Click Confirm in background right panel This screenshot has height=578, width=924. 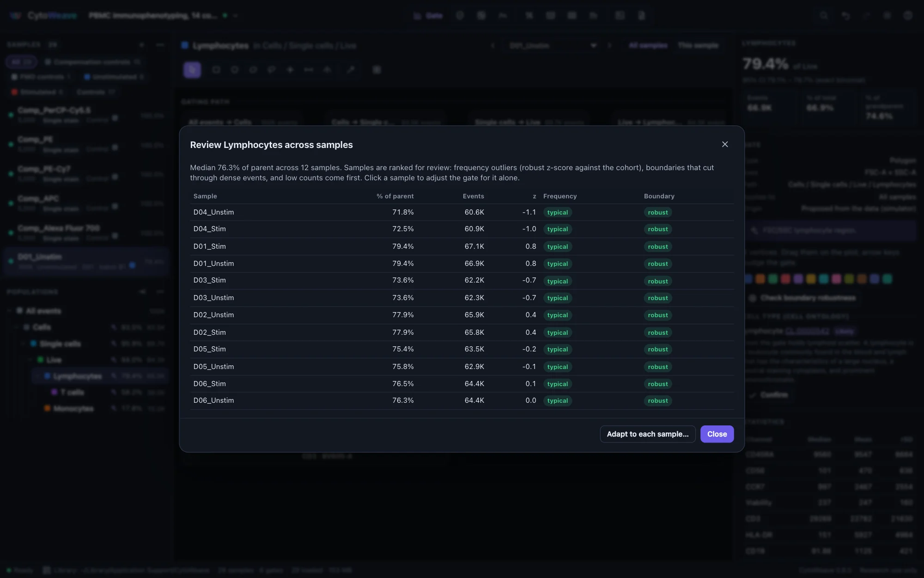tap(769, 395)
